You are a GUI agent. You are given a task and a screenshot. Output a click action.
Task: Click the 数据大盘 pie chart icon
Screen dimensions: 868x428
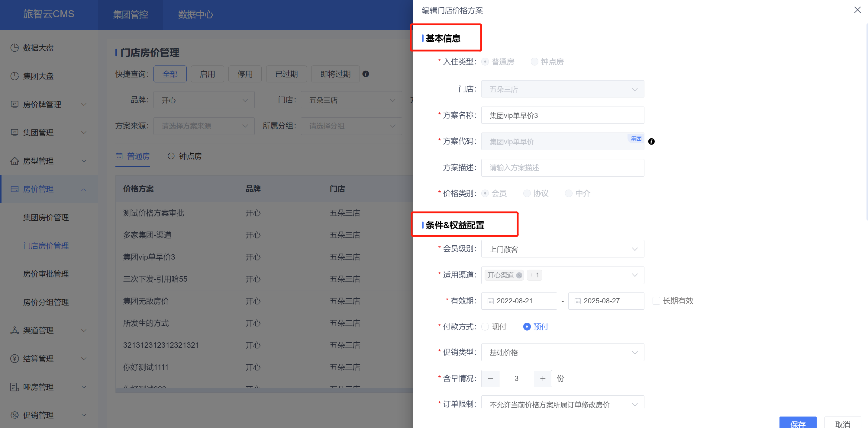pos(15,48)
